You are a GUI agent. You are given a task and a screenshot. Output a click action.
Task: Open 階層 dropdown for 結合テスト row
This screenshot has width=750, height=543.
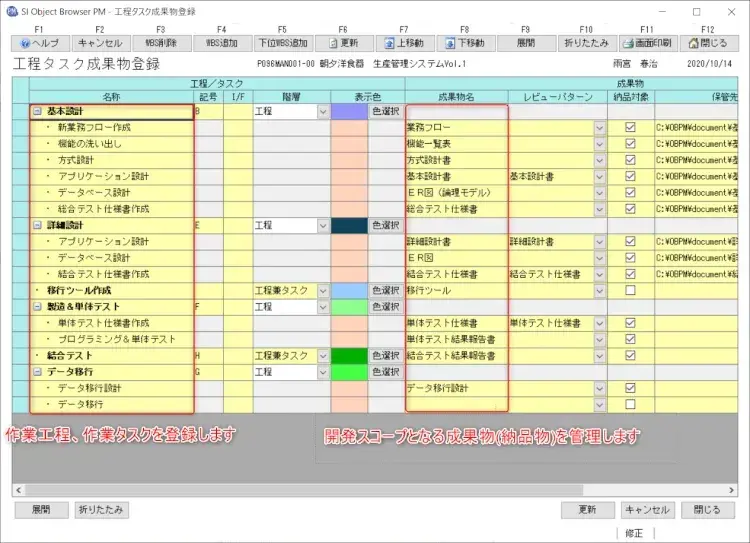[323, 355]
